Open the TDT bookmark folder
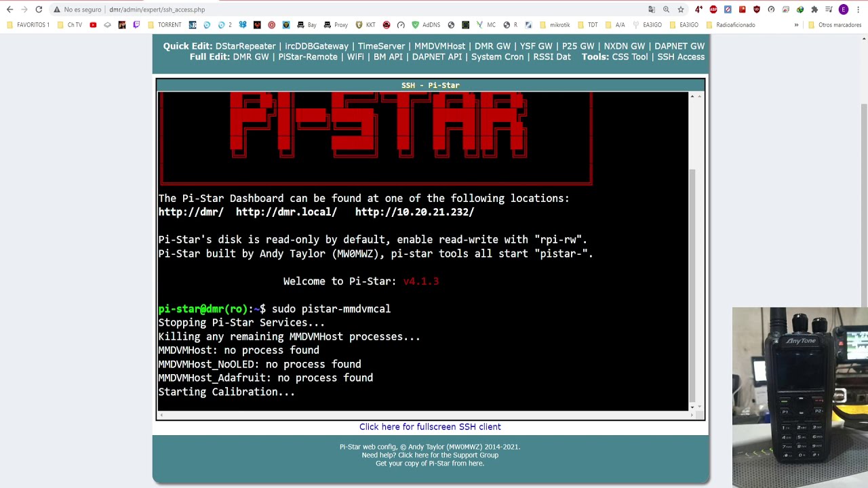The height and width of the screenshot is (488, 868). (588, 25)
